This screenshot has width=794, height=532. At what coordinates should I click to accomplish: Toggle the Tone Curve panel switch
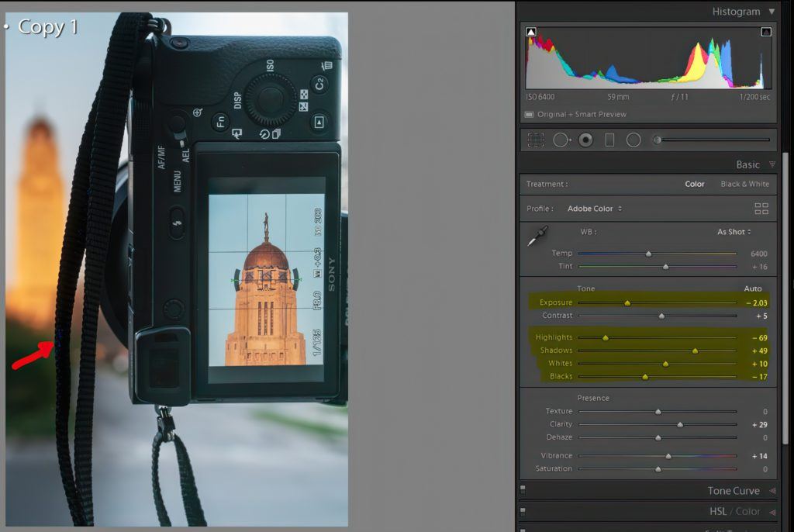pos(523,491)
